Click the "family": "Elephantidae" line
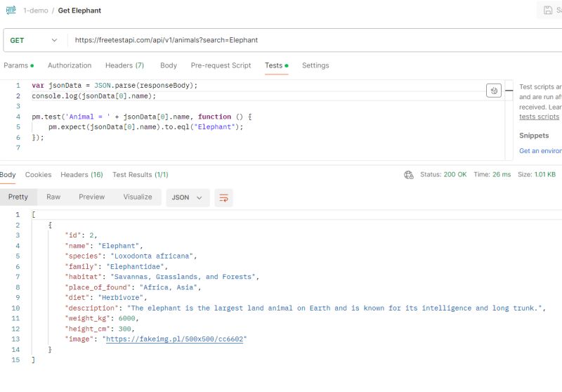 116,266
